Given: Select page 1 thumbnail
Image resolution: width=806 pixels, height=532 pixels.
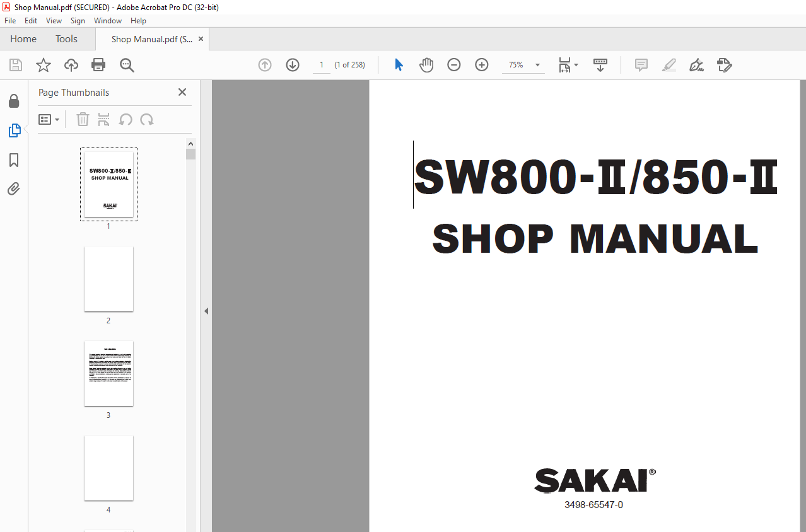Looking at the screenshot, I should (x=108, y=184).
